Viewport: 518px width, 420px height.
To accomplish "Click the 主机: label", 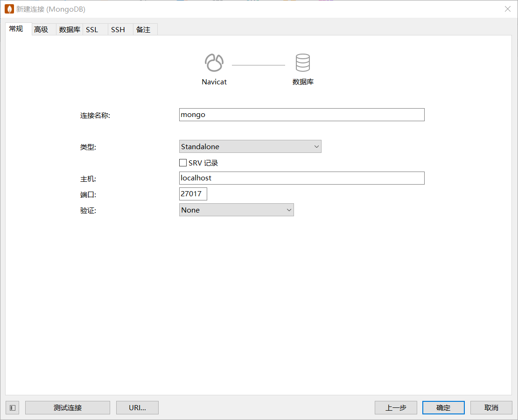I will pyautogui.click(x=88, y=179).
